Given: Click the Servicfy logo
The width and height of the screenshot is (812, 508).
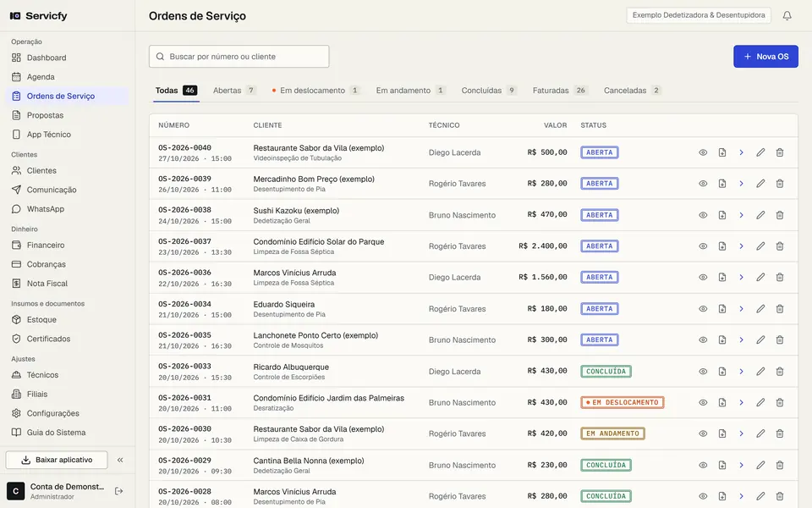Looking at the screenshot, I should pyautogui.click(x=39, y=15).
